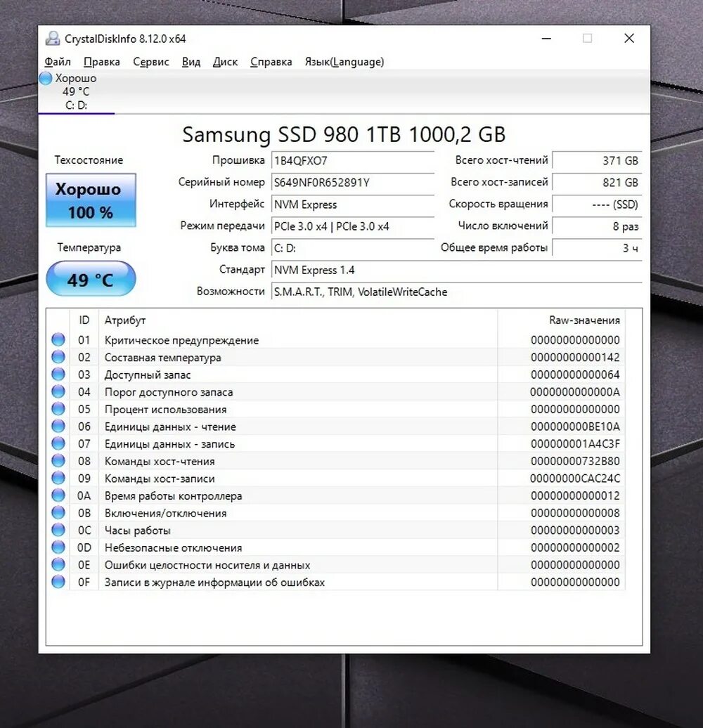Click raw value 00000000000012
Image resolution: width=703 pixels, height=728 pixels.
coord(575,495)
